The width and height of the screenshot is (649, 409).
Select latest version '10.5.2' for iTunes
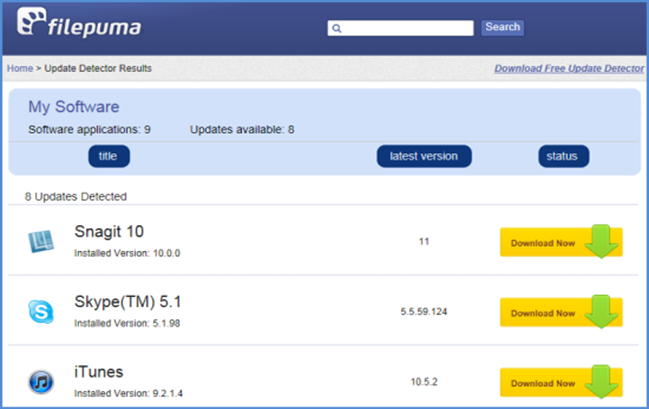424,382
